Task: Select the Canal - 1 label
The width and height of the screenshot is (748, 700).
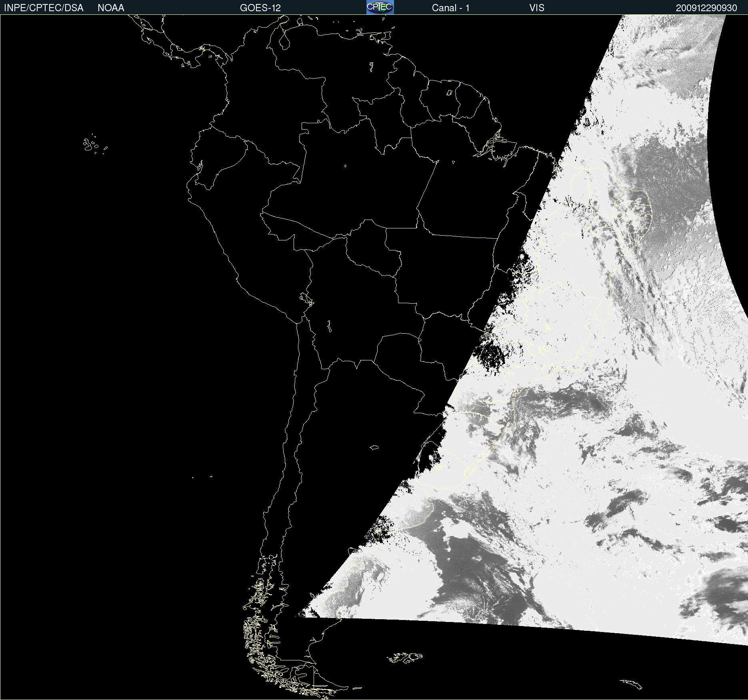Action: pyautogui.click(x=450, y=8)
